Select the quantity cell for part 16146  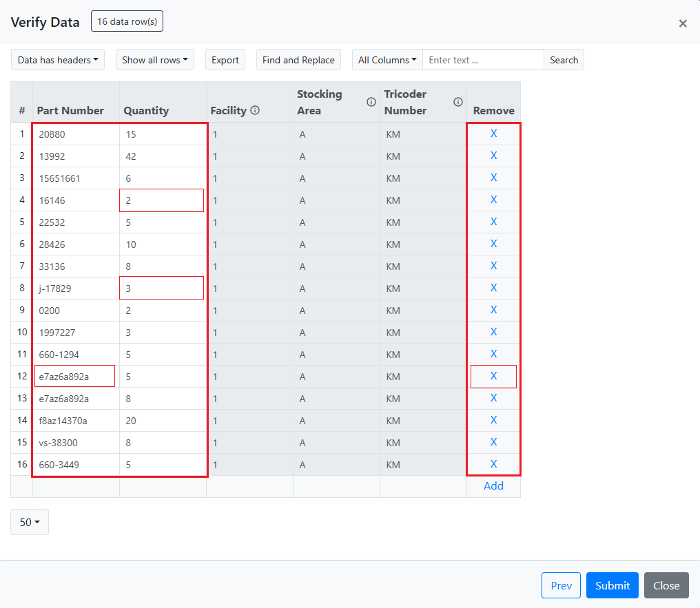point(162,200)
